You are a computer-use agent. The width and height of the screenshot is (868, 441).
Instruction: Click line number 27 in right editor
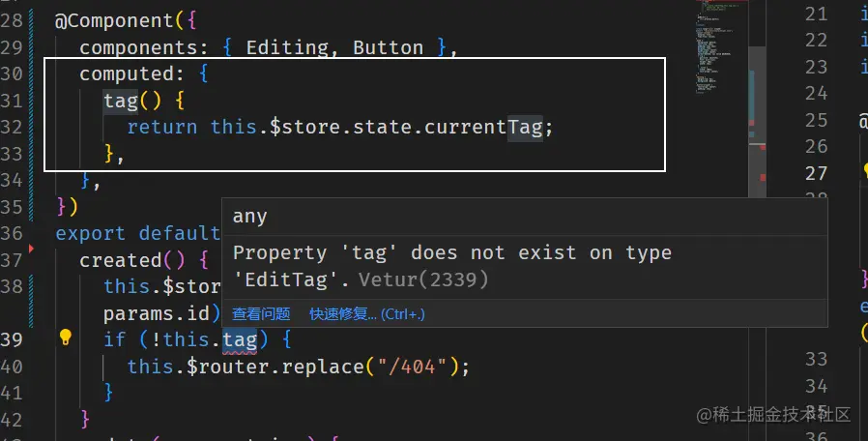[x=816, y=173]
